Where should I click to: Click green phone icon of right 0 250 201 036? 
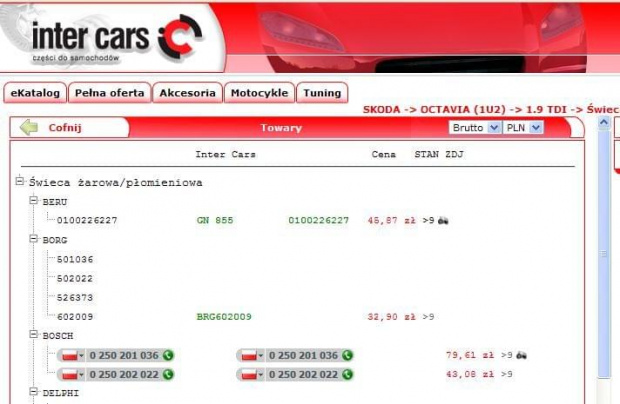(x=347, y=355)
